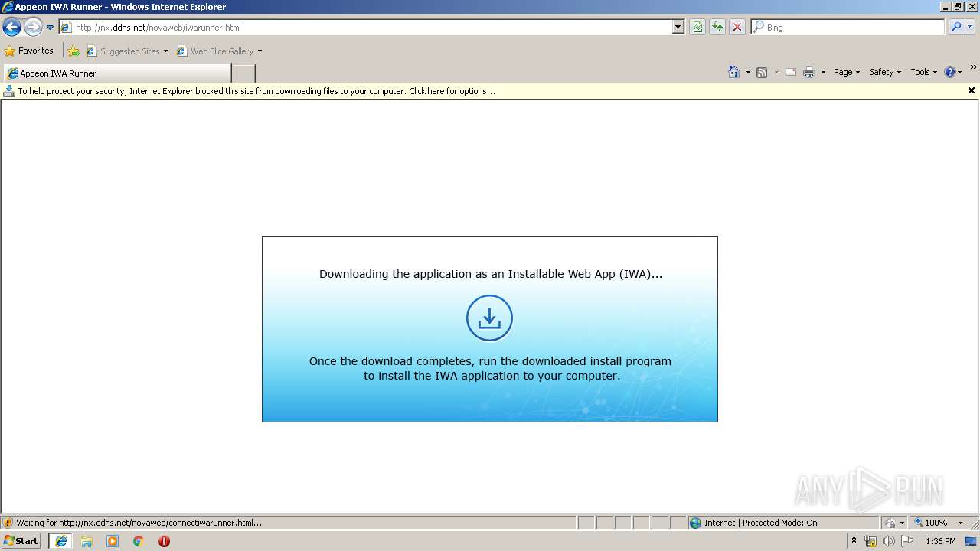Viewport: 980px width, 551px height.
Task: Close the yellow information bar
Action: point(972,90)
